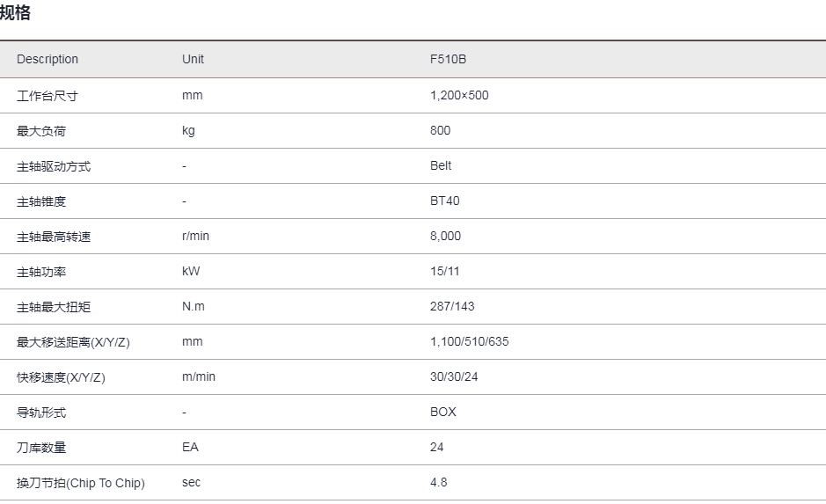Click the 8,000 r/min speed value
This screenshot has height=504, width=826.
445,236
